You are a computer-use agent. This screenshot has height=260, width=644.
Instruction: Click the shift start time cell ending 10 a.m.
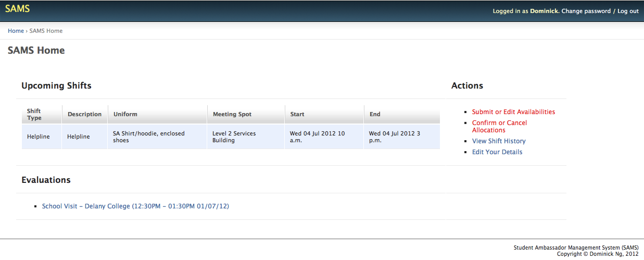[x=317, y=137]
